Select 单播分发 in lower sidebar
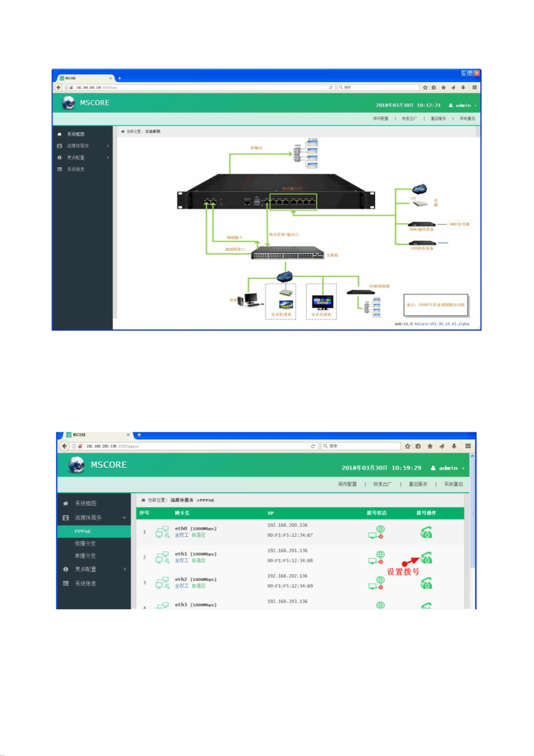The width and height of the screenshot is (534, 756). (85, 556)
